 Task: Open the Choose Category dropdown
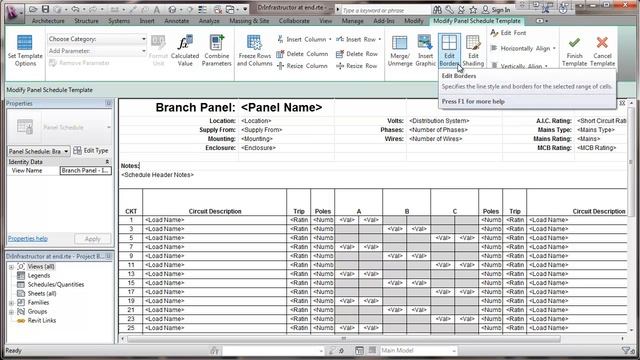click(143, 39)
